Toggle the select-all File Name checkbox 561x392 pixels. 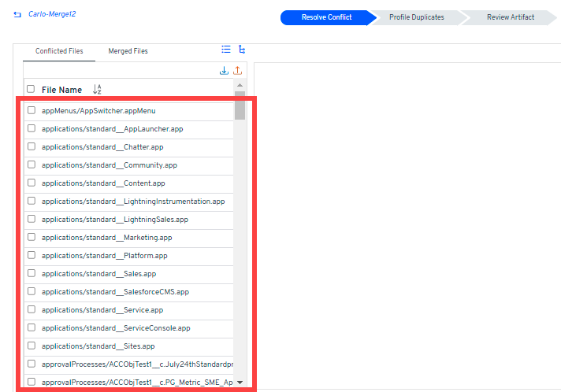tap(31, 90)
